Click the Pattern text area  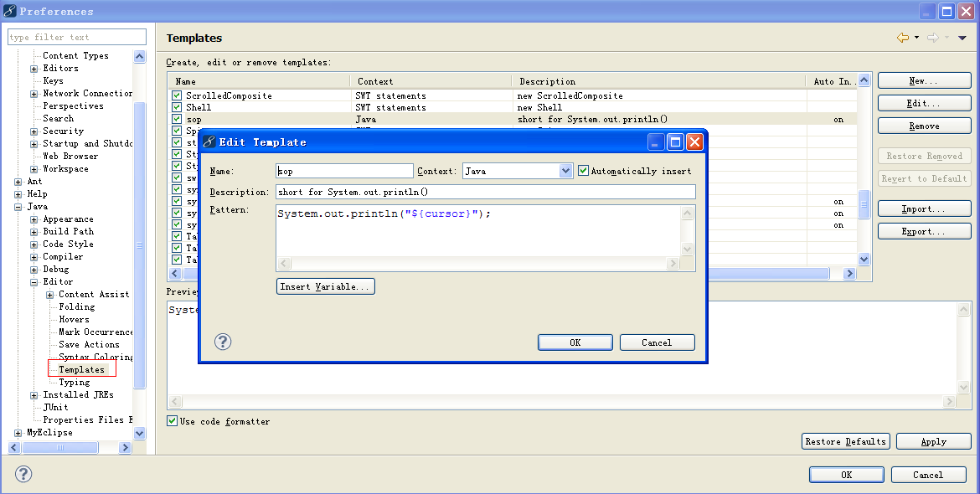click(x=478, y=229)
